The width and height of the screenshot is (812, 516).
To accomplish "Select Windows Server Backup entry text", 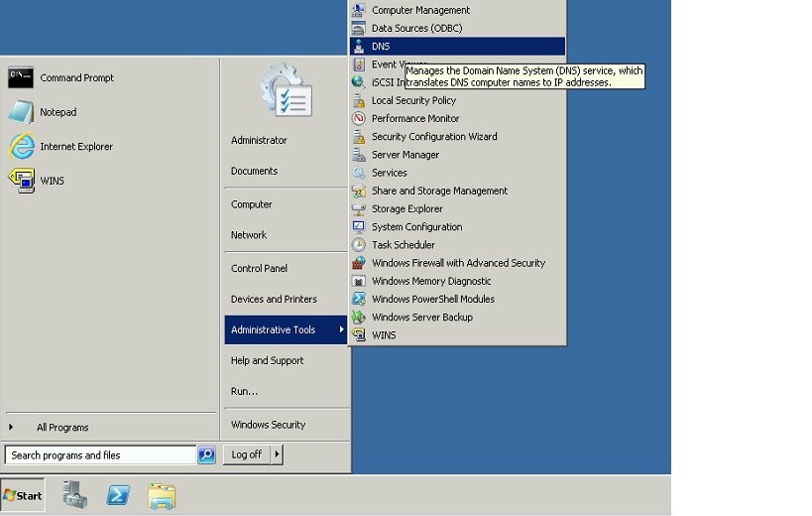I will 422,318.
